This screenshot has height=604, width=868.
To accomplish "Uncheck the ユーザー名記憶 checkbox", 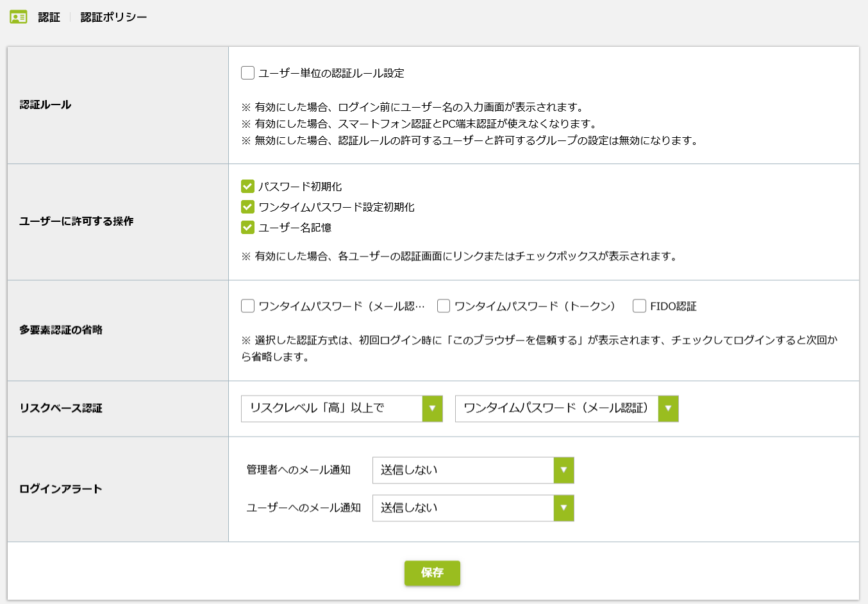I will click(x=247, y=228).
